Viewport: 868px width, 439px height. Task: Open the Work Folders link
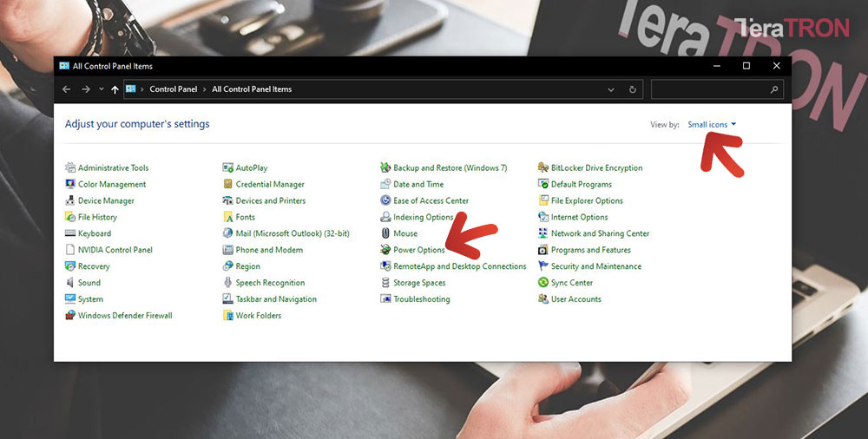click(259, 316)
